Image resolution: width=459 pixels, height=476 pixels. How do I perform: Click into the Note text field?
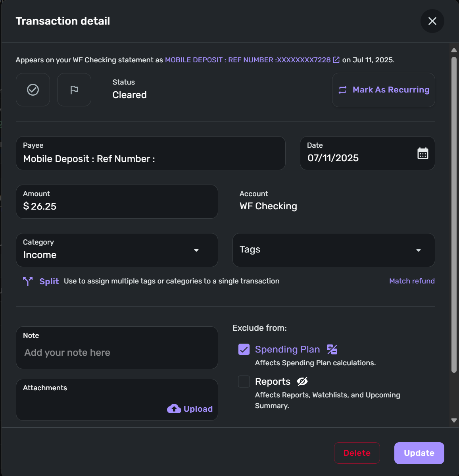[117, 348]
